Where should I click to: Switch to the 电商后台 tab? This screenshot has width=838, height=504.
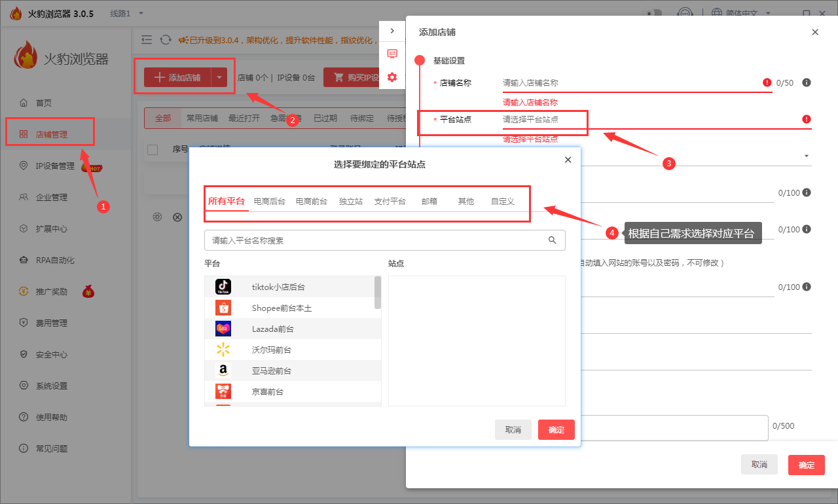click(x=270, y=202)
